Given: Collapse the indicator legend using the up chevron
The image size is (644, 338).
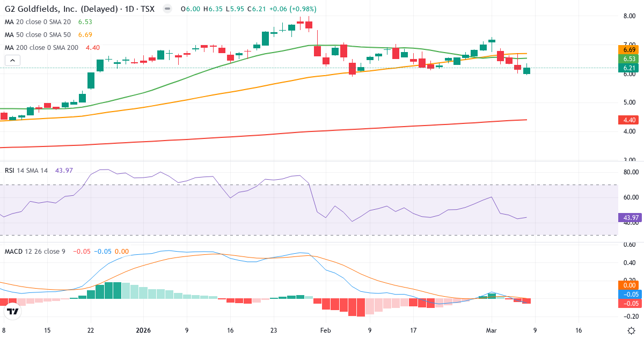Looking at the screenshot, I should [11, 60].
